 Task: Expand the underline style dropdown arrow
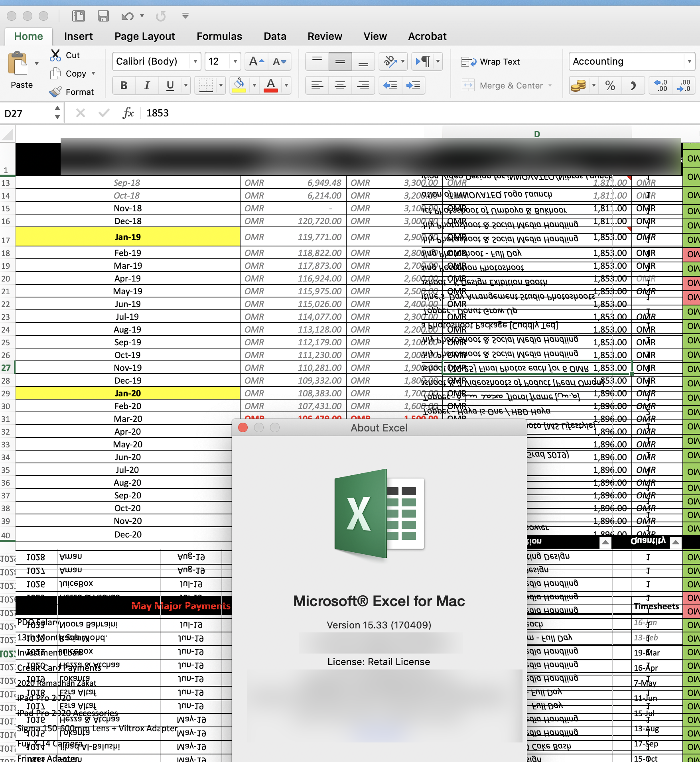point(185,85)
